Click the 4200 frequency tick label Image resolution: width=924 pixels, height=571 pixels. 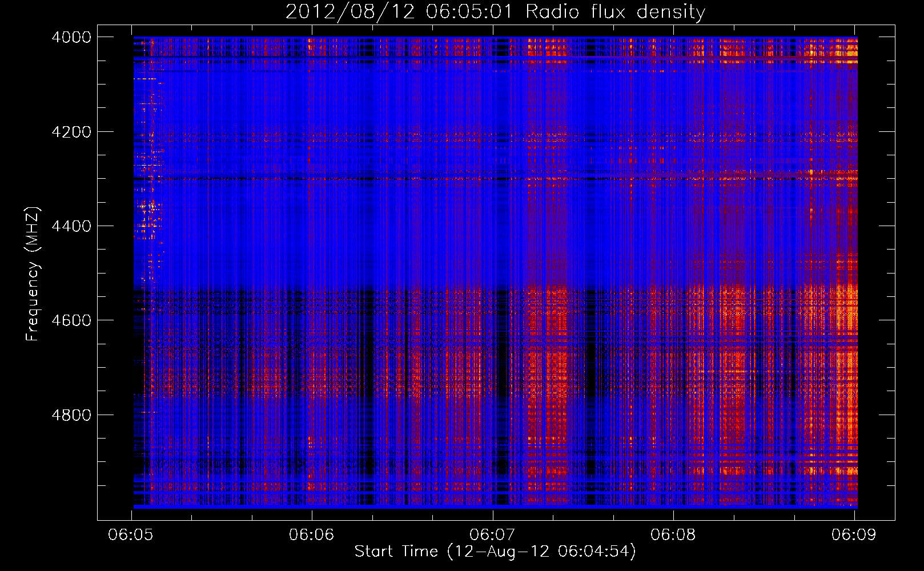(71, 132)
